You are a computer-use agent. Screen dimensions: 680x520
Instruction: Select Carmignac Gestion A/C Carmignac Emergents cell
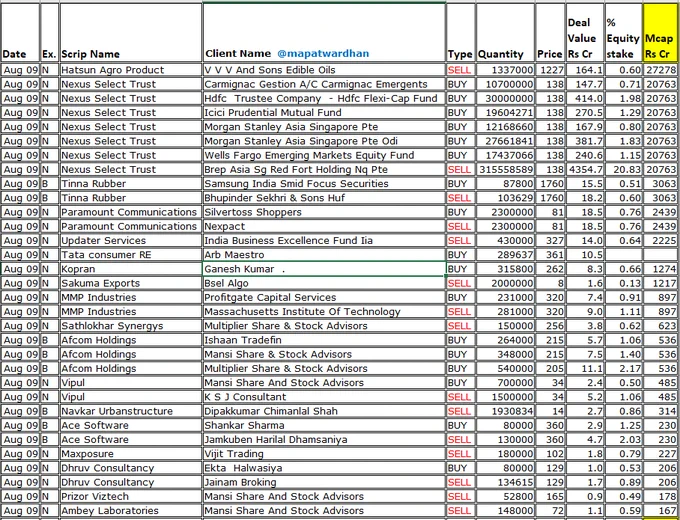point(324,84)
